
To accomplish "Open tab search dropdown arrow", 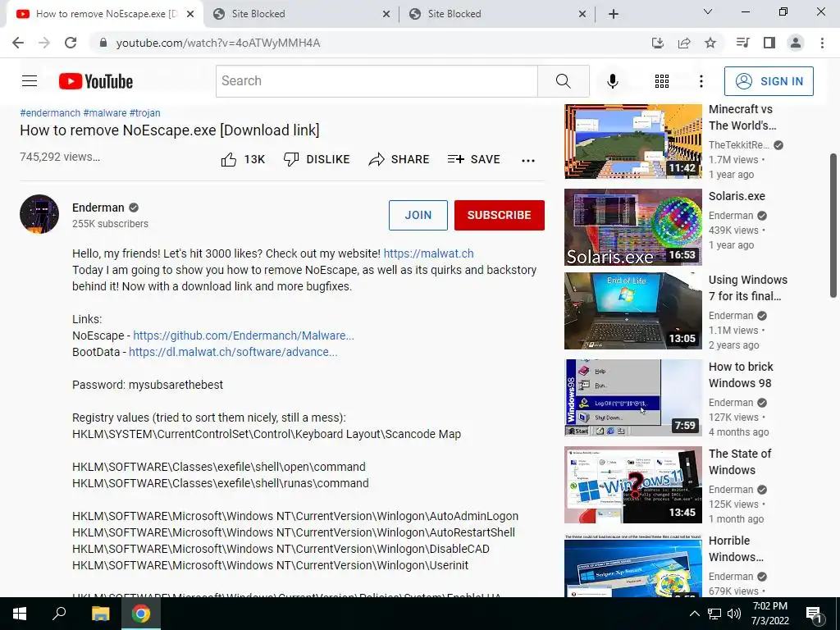I will (708, 11).
